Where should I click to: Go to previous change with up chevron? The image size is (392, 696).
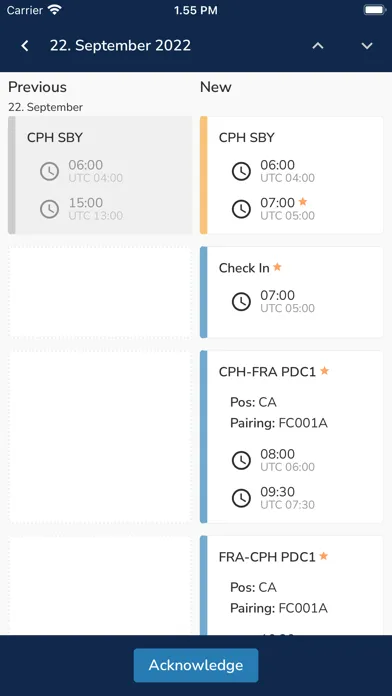pos(317,46)
